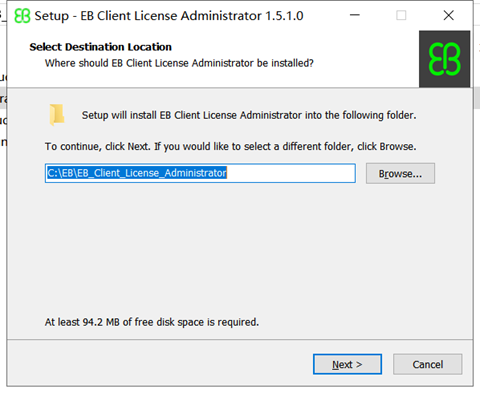Click the disabled maximize button

pyautogui.click(x=401, y=15)
